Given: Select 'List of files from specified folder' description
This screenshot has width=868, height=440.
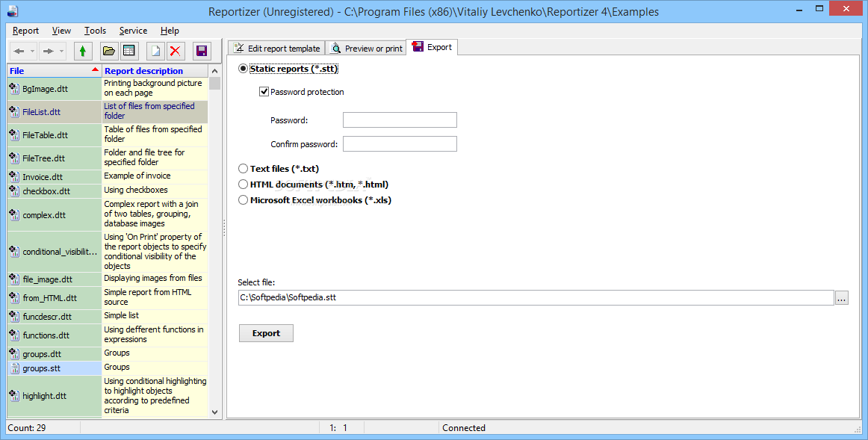Looking at the screenshot, I should tap(155, 111).
